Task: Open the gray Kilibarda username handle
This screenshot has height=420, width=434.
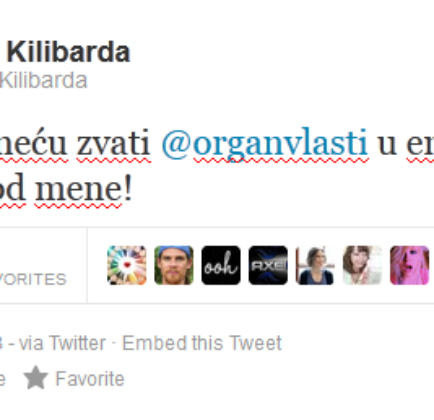Action: (43, 80)
